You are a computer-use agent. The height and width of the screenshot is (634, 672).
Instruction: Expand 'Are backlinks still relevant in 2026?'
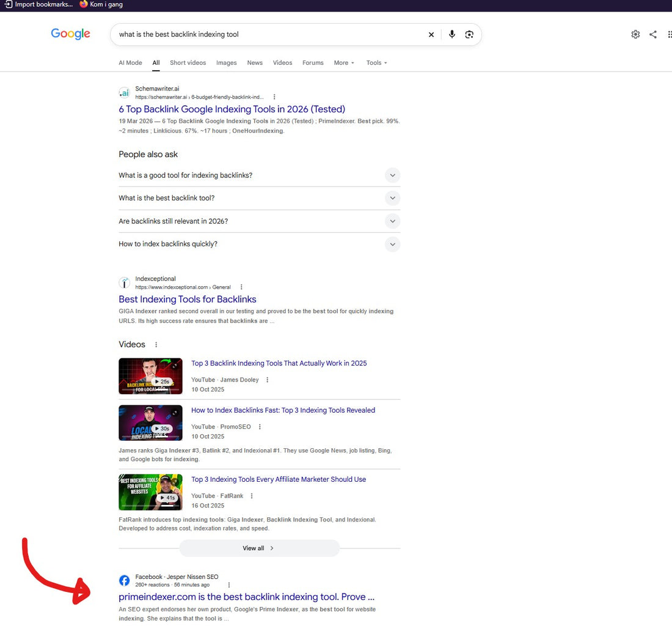click(259, 221)
